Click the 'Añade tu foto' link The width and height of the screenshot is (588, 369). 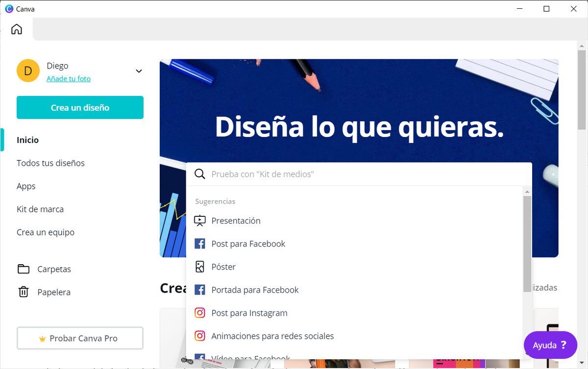click(69, 79)
